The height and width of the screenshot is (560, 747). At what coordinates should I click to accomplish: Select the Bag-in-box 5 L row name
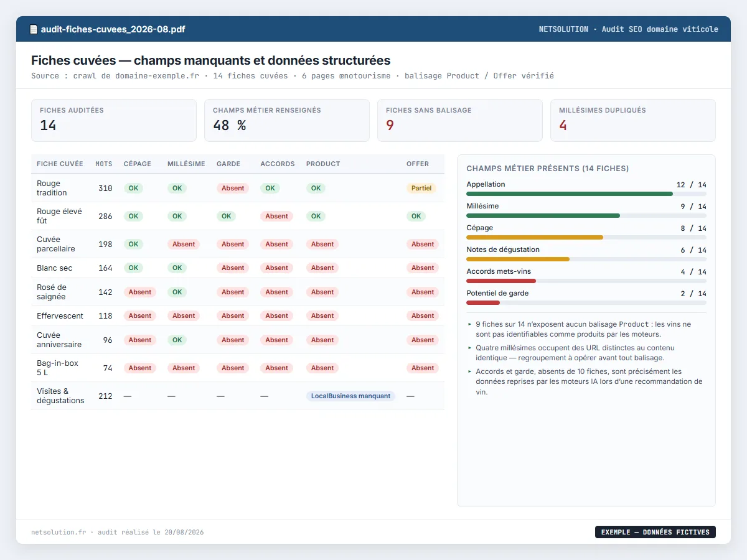point(58,368)
